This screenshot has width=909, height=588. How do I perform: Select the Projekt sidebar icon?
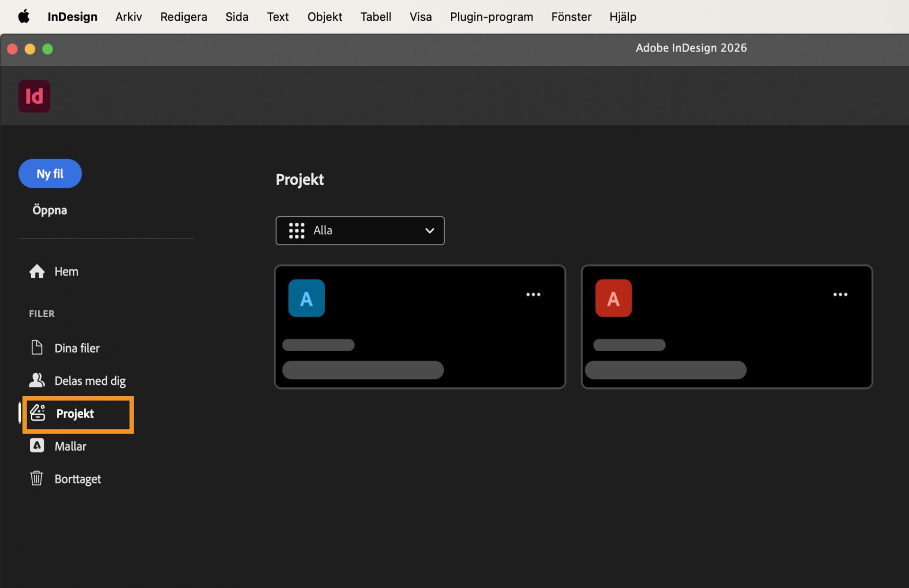click(x=38, y=413)
